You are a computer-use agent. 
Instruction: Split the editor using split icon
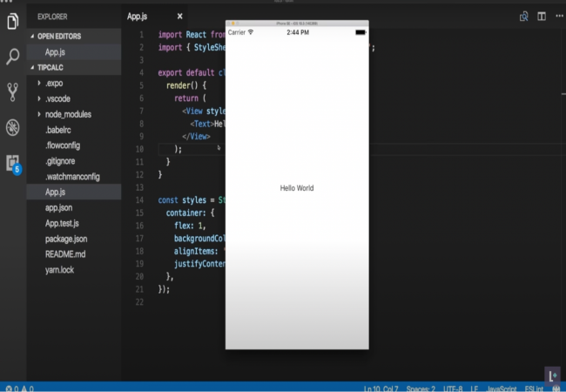[x=541, y=16]
